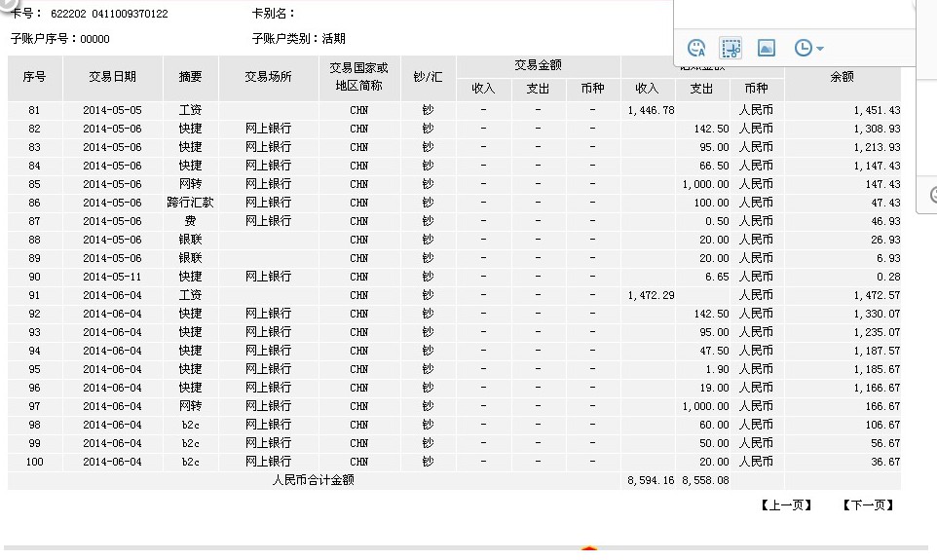This screenshot has height=560, width=937.
Task: Select the 钞/汇 column header
Action: [428, 77]
